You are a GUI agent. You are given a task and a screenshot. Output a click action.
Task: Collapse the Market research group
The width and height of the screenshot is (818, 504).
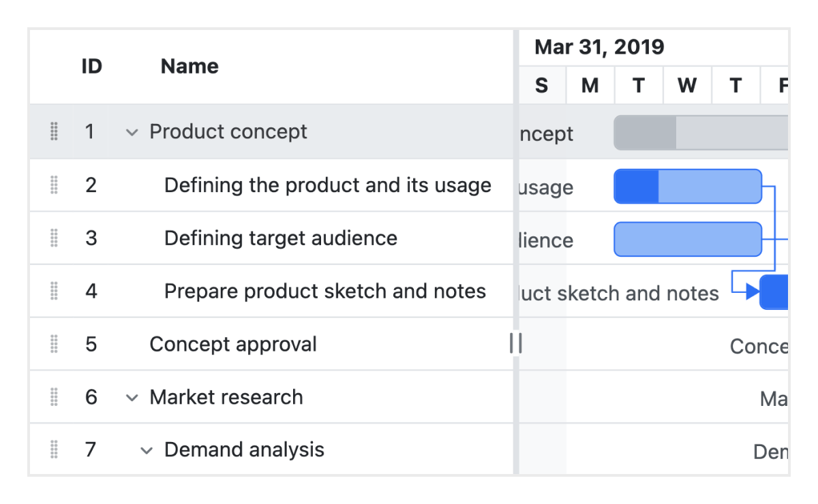pyautogui.click(x=131, y=397)
